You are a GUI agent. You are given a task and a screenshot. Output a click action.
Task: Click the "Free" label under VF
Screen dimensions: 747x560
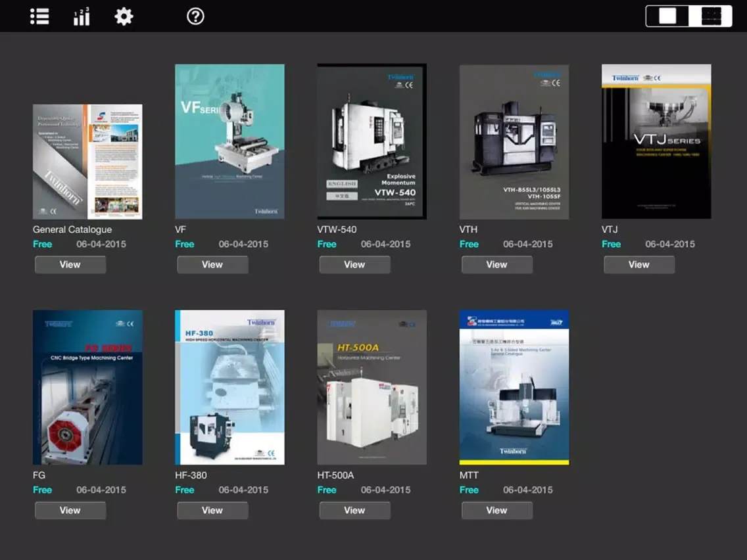(184, 245)
